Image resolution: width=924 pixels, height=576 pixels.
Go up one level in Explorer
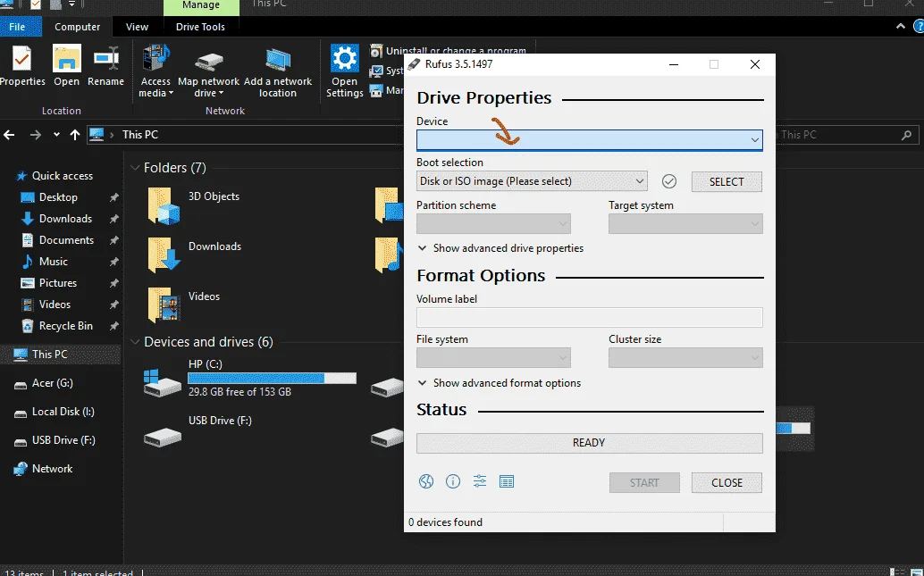(75, 135)
